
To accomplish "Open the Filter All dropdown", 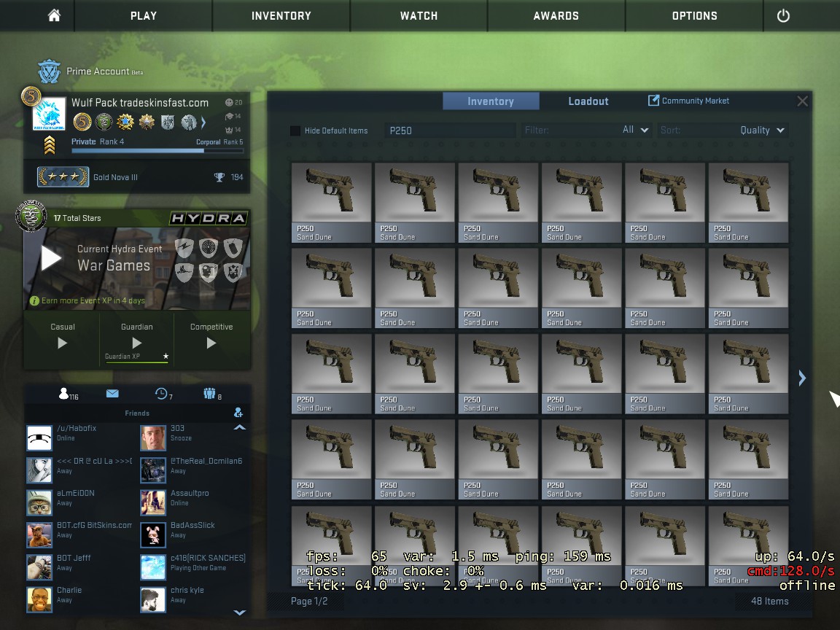I will (586, 131).
